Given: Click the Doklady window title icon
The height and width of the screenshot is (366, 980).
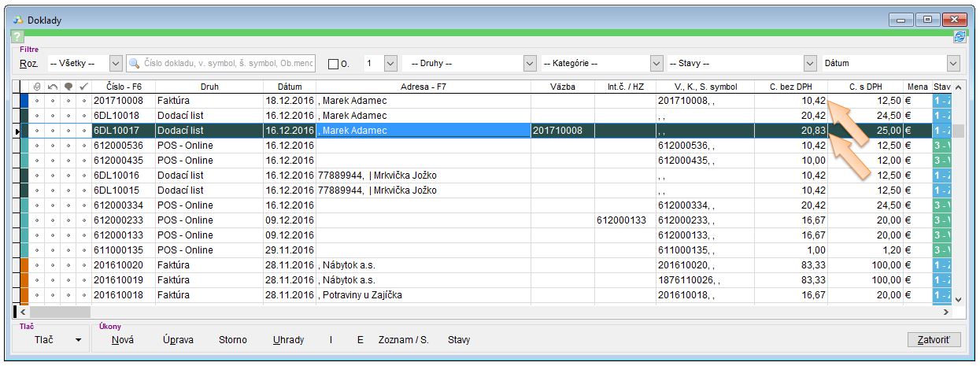Looking at the screenshot, I should coord(17,20).
